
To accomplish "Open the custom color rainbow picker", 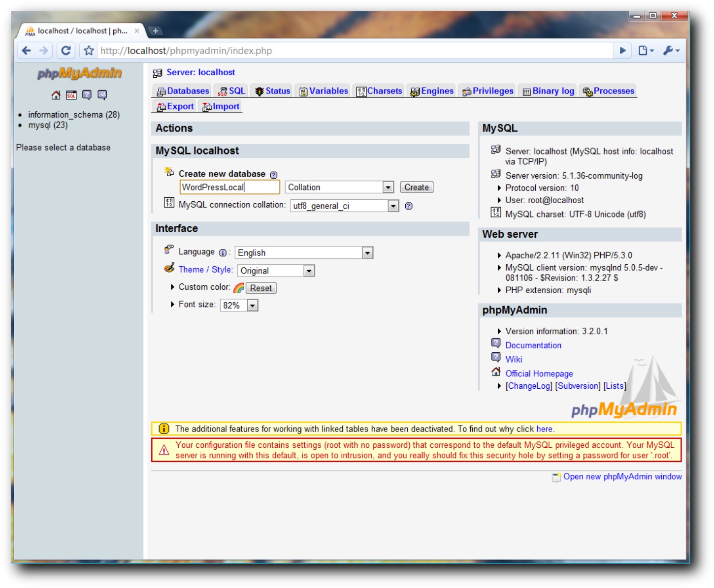I will (x=239, y=288).
